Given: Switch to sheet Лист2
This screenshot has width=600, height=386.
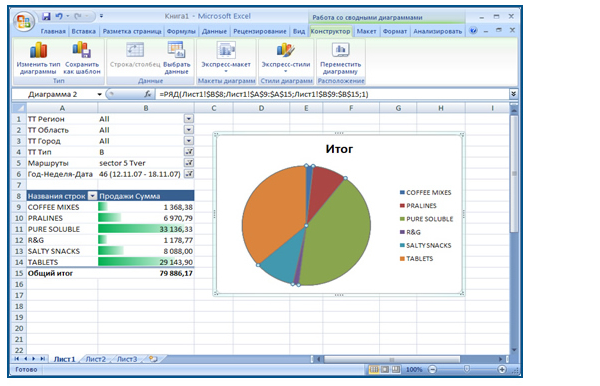Looking at the screenshot, I should pos(96,359).
